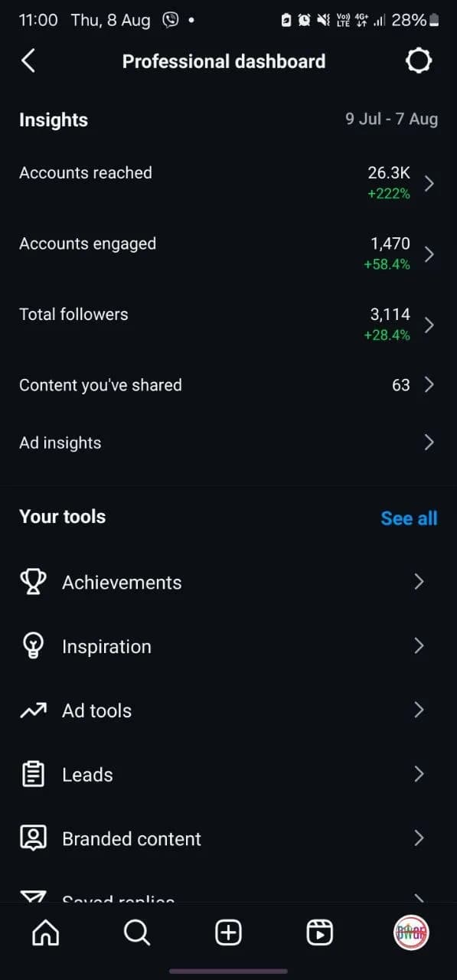The width and height of the screenshot is (457, 980).
Task: Open the settings gear icon
Action: (x=418, y=61)
